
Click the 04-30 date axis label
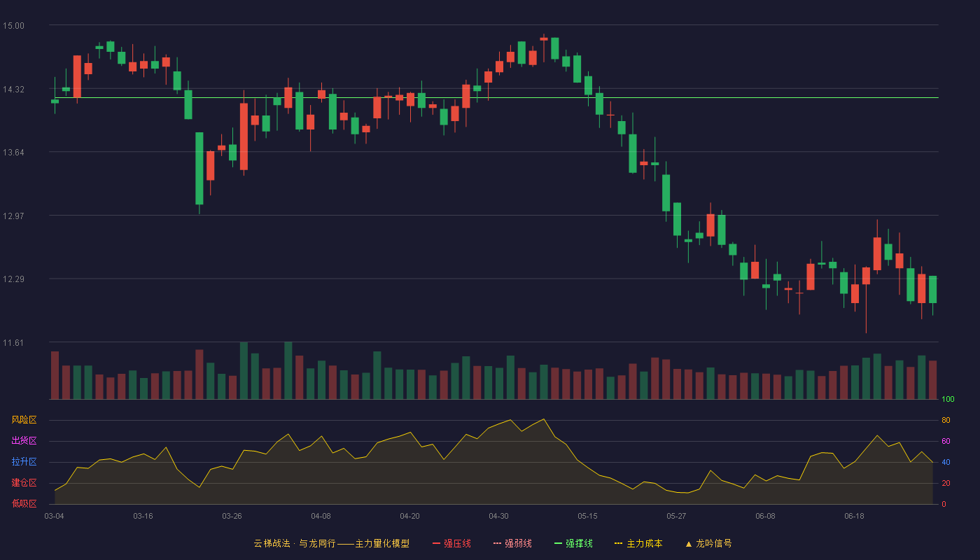point(498,516)
